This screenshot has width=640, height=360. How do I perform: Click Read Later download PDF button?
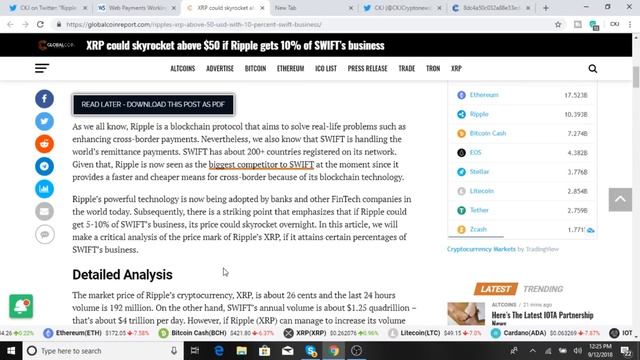click(153, 104)
